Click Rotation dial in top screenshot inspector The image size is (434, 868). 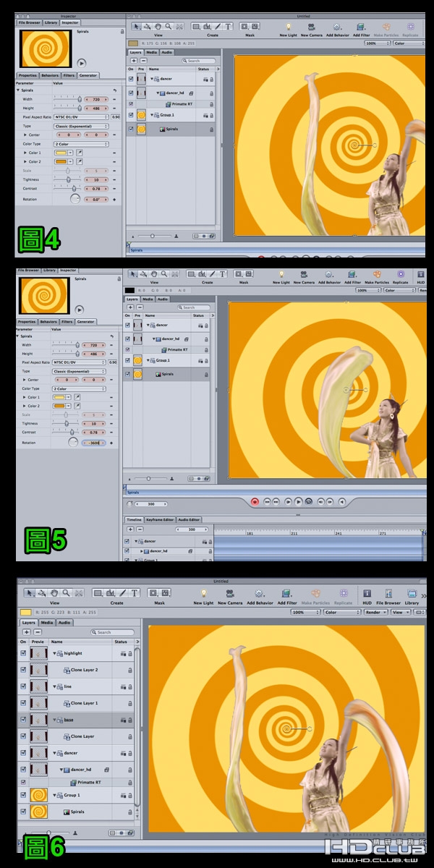pos(75,200)
